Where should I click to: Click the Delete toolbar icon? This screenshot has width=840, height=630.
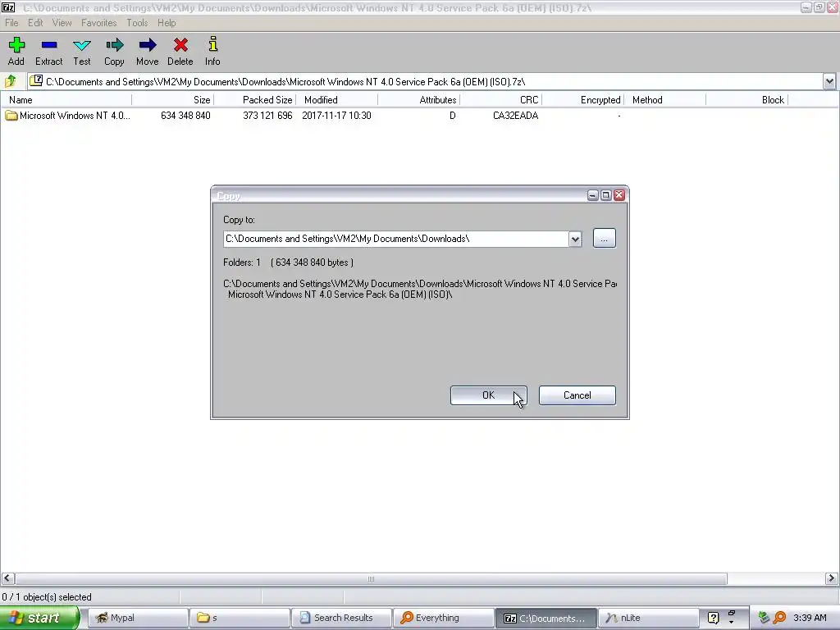coord(180,51)
